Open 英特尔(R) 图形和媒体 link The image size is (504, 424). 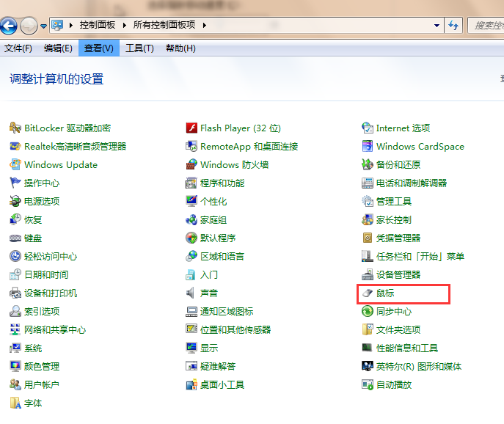pyautogui.click(x=419, y=367)
